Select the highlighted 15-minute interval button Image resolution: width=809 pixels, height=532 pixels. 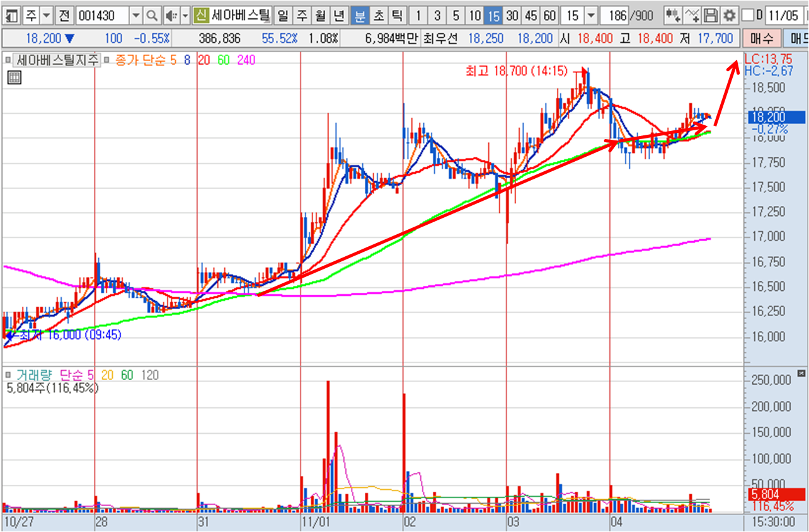click(494, 14)
